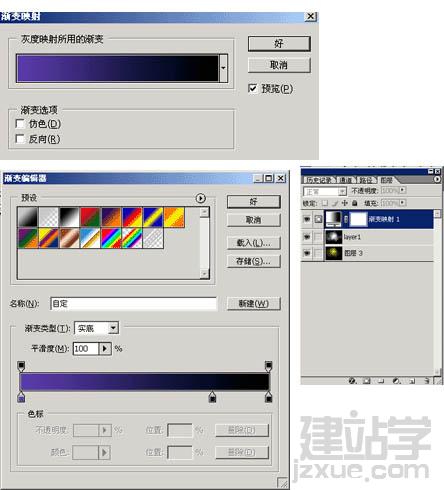Viewport: 444px width, 490px height.
Task: Hide the layer1 layer with its eye icon
Action: (307, 237)
